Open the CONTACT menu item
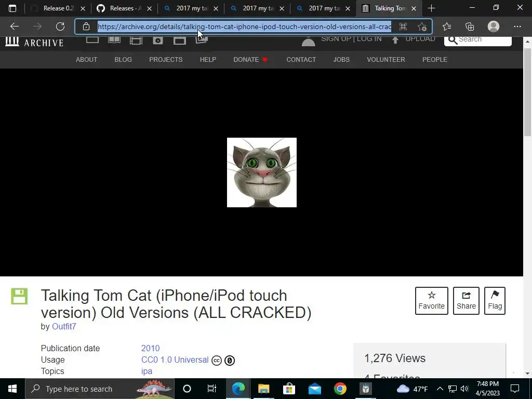 301,60
